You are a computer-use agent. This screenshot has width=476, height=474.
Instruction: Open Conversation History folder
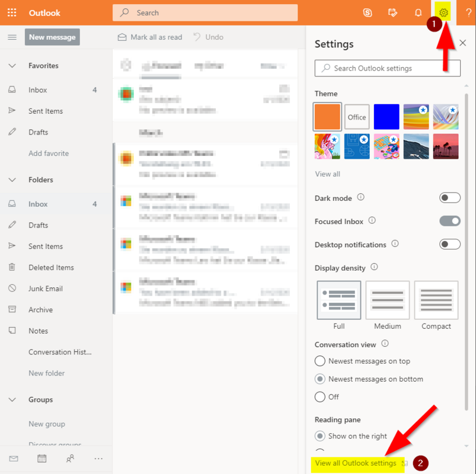[56, 352]
